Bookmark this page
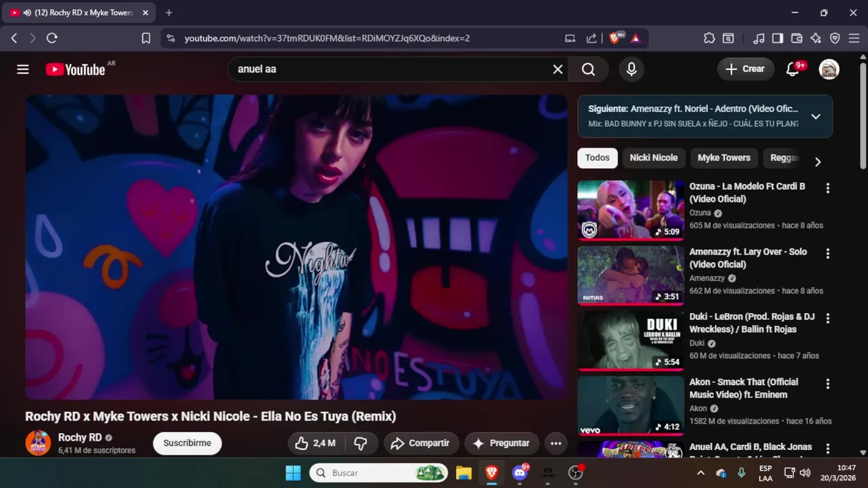This screenshot has height=488, width=868. point(146,39)
